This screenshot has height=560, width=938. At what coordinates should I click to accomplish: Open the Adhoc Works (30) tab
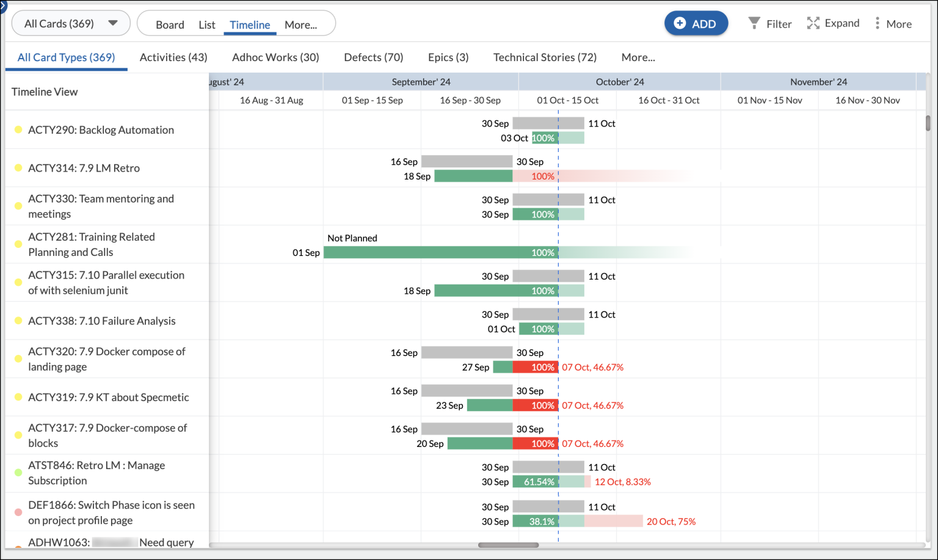point(275,57)
